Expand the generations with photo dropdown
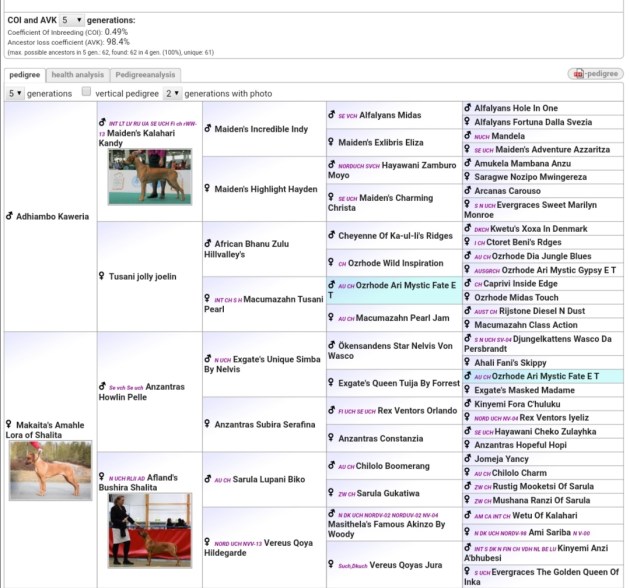Screen dimensions: 630x588 pos(172,93)
